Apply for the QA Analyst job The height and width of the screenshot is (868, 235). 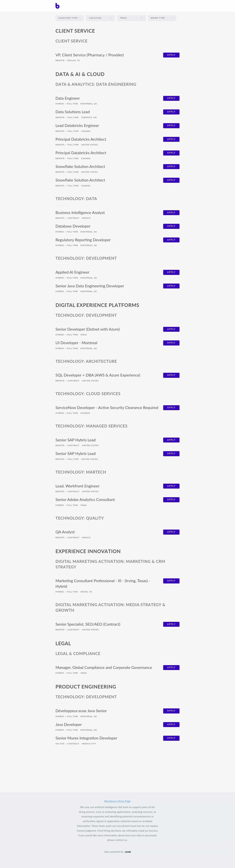coord(171,532)
